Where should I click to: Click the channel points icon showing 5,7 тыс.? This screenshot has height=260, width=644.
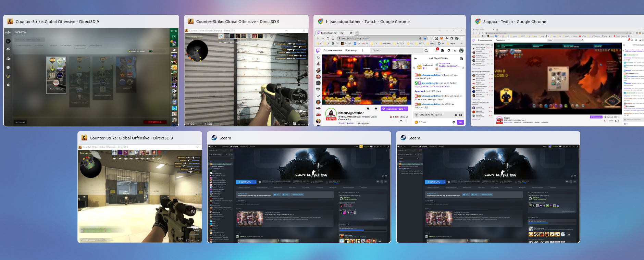point(416,122)
